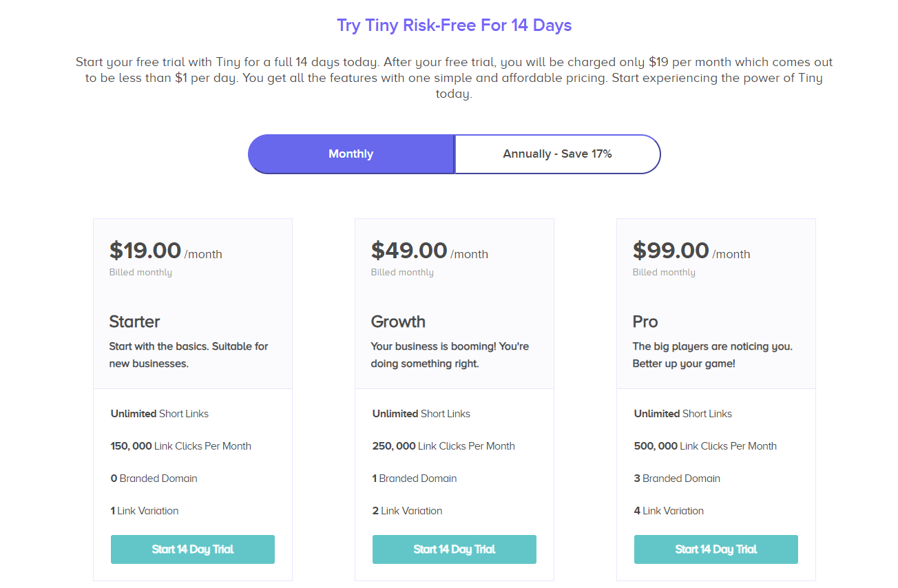Click the "3 Branded Domain" feature line
The width and height of the screenshot is (898, 588).
click(677, 479)
